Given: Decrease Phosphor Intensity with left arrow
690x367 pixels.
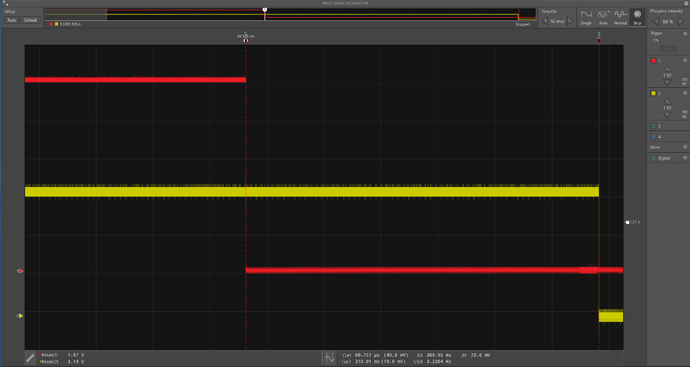Looking at the screenshot, I should [x=656, y=22].
